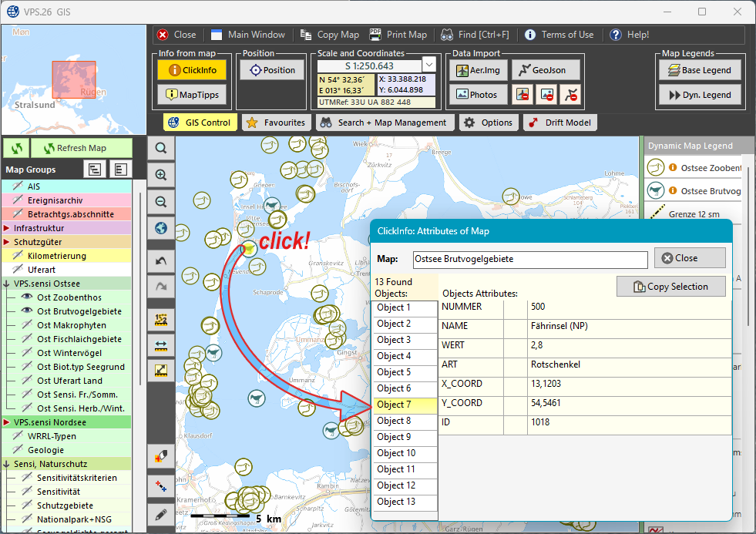Click the eraser tool icon
Screen dimensions: 756x534
161,456
